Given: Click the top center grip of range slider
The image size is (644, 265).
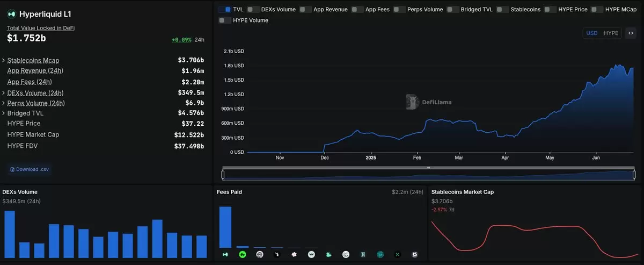Looking at the screenshot, I should 428,168.
